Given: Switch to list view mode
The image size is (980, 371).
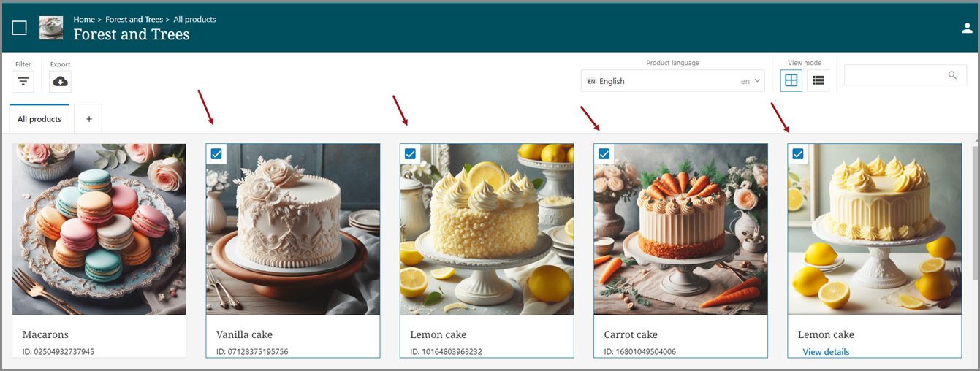Looking at the screenshot, I should point(818,80).
